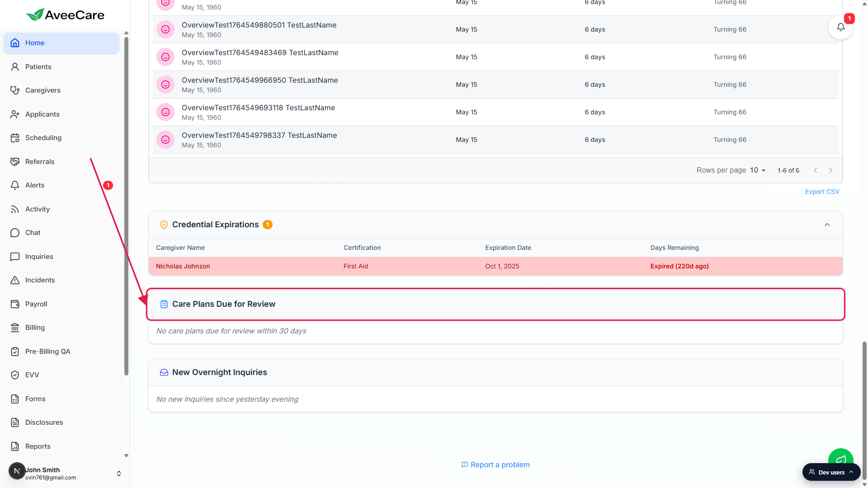Viewport: 868px width, 488px height.
Task: Click the Expiration Date column header
Action: [x=508, y=248]
